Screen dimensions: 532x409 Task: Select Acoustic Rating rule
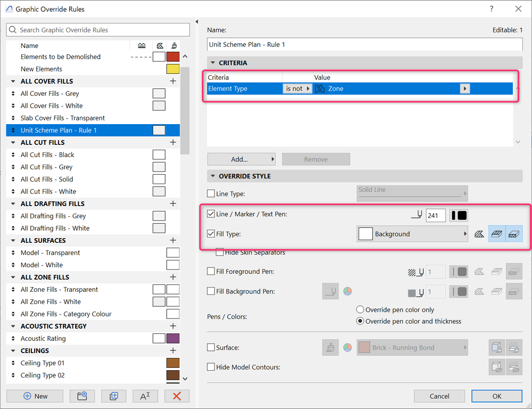click(93, 338)
